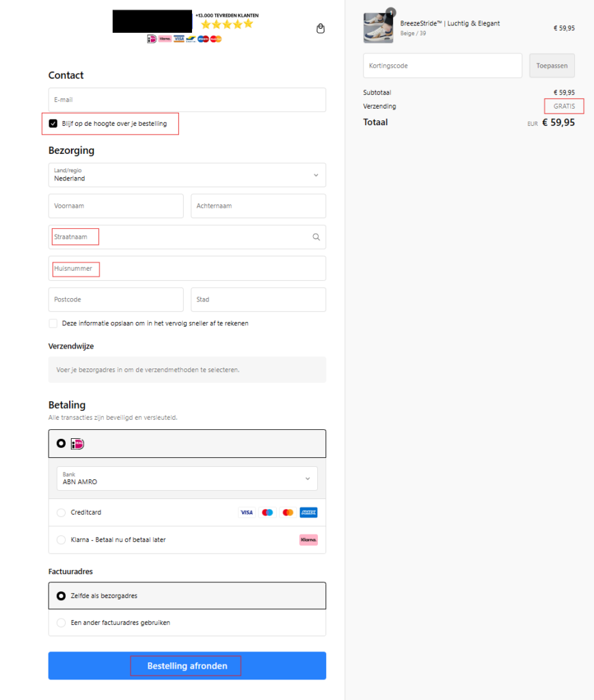The width and height of the screenshot is (594, 700).
Task: Click the search icon in Straatnaam field
Action: (316, 237)
